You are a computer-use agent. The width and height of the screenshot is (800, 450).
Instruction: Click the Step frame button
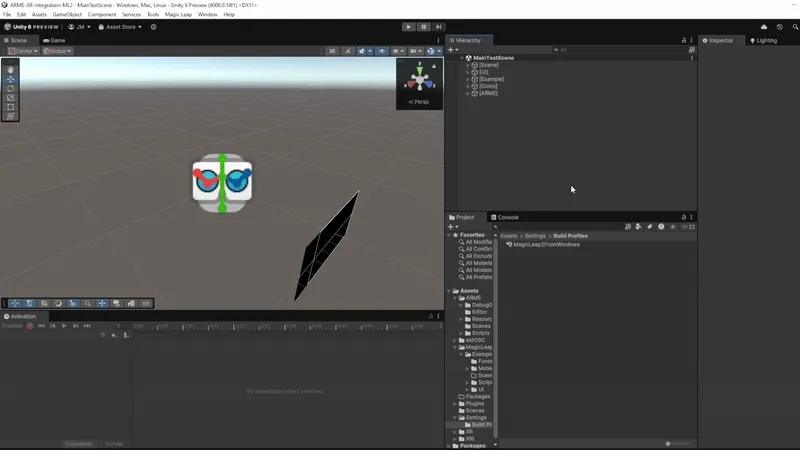(x=438, y=27)
